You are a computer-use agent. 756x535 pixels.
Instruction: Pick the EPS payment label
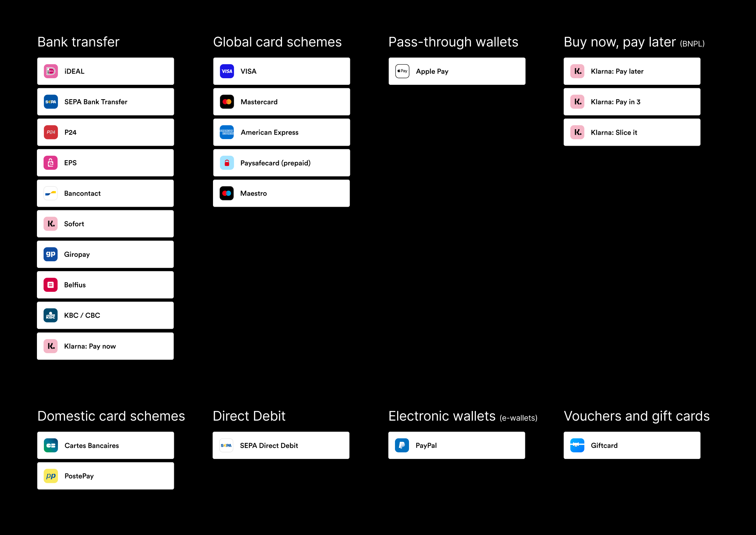[71, 163]
